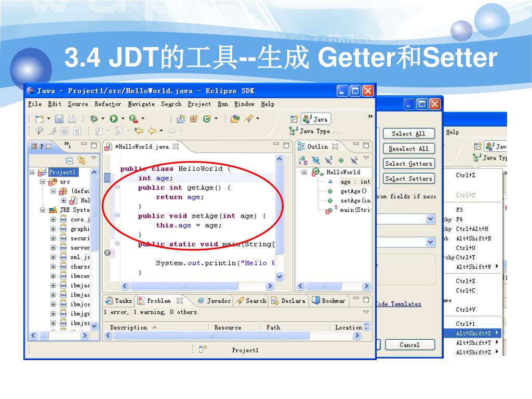Screen dimensions: 532x399
Task: Click the Open Type folder icon
Action: 235,119
